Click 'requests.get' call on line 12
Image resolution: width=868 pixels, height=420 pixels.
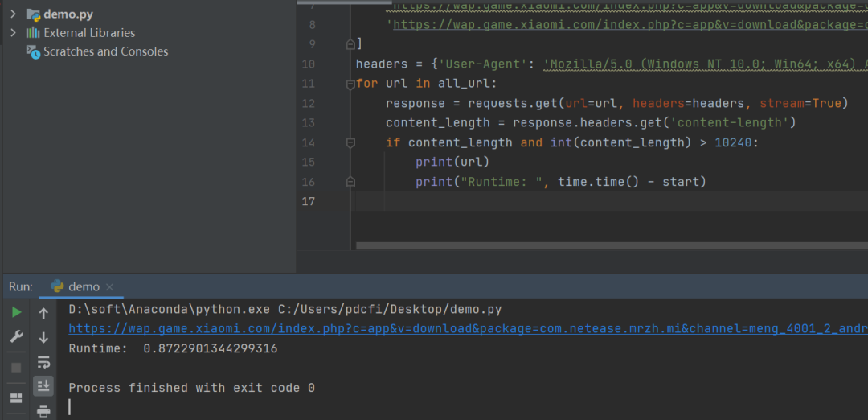point(512,103)
